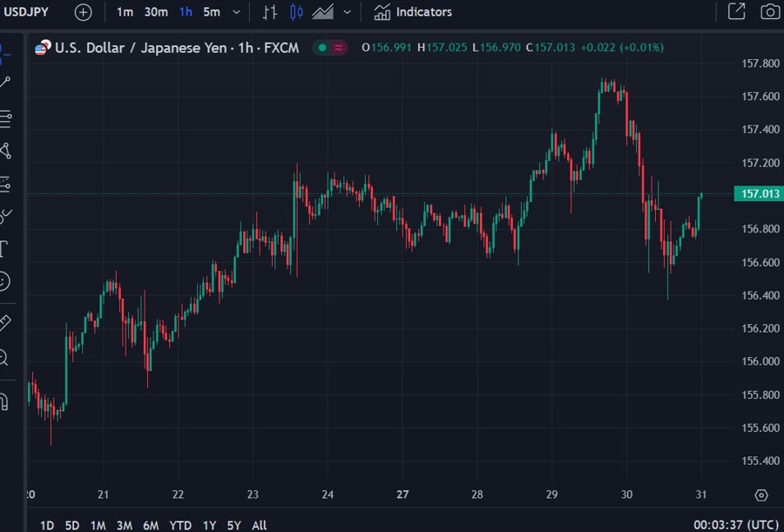Take a chart snapshot with camera icon
Viewport: 784px width, 532px height.
(769, 12)
